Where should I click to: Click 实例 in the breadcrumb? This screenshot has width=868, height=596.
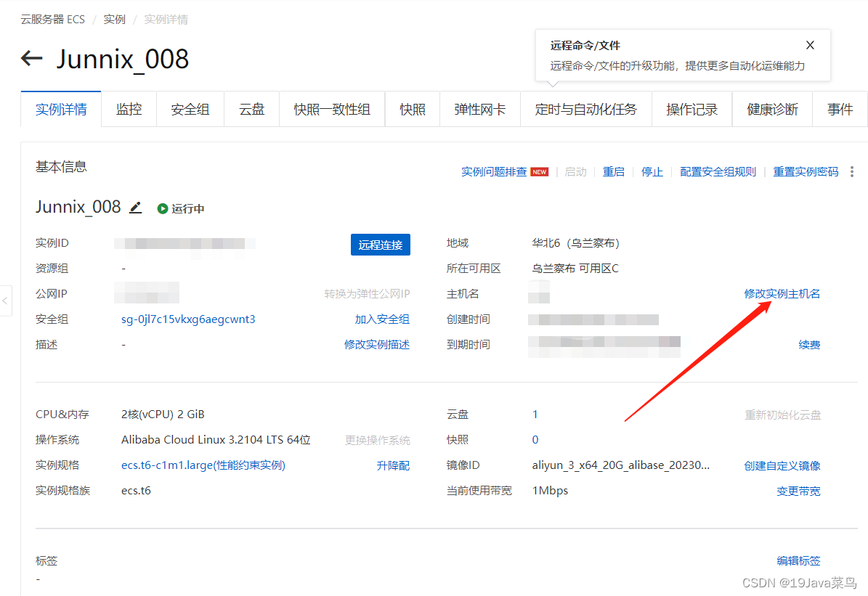coord(115,20)
